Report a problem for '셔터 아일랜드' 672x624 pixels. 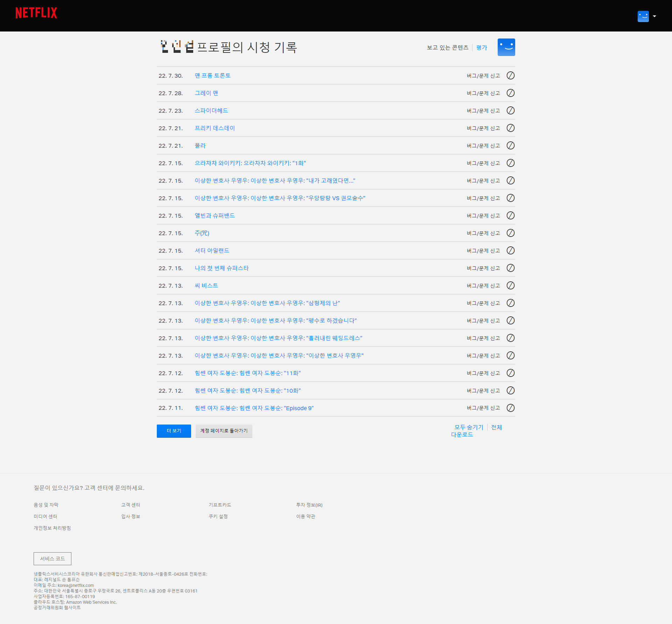[483, 251]
